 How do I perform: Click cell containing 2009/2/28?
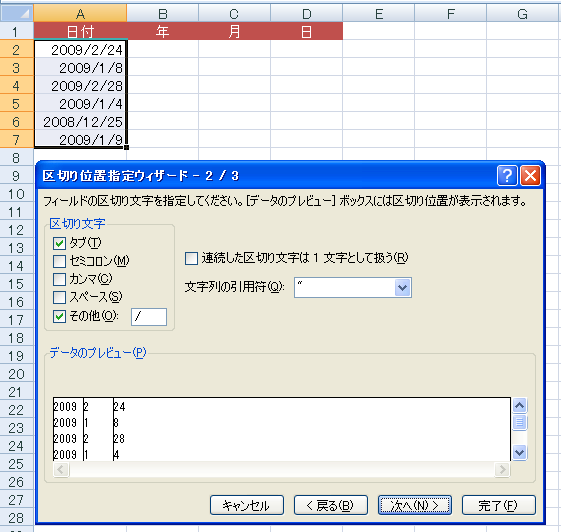coord(80,85)
